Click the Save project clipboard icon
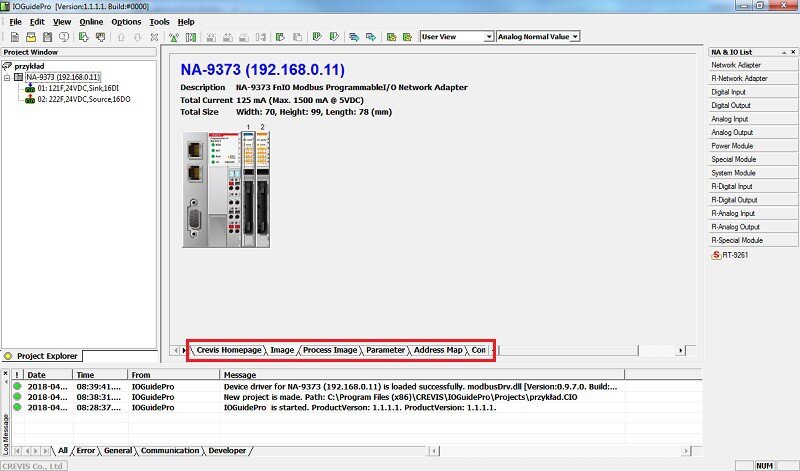The width and height of the screenshot is (800, 471). [47, 37]
